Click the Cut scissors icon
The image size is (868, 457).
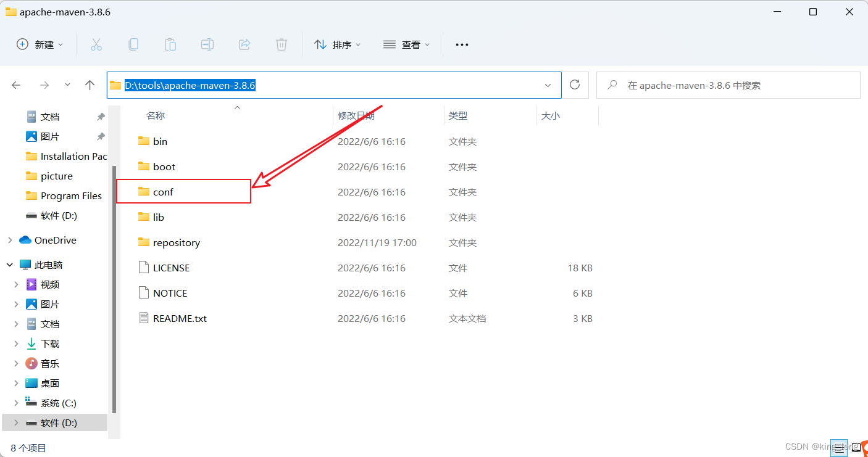[x=96, y=44]
